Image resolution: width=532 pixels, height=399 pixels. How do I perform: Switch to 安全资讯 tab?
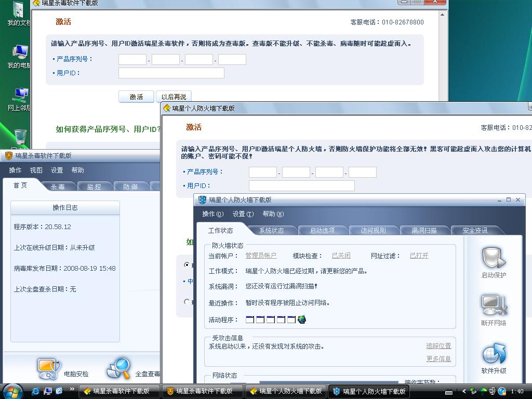pos(475,231)
